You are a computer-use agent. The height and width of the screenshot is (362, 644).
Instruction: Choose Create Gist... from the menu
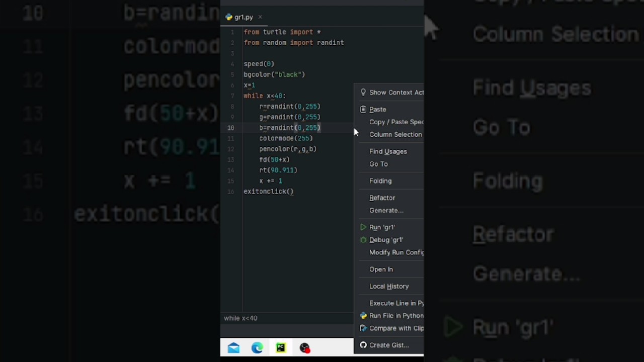[389, 345]
